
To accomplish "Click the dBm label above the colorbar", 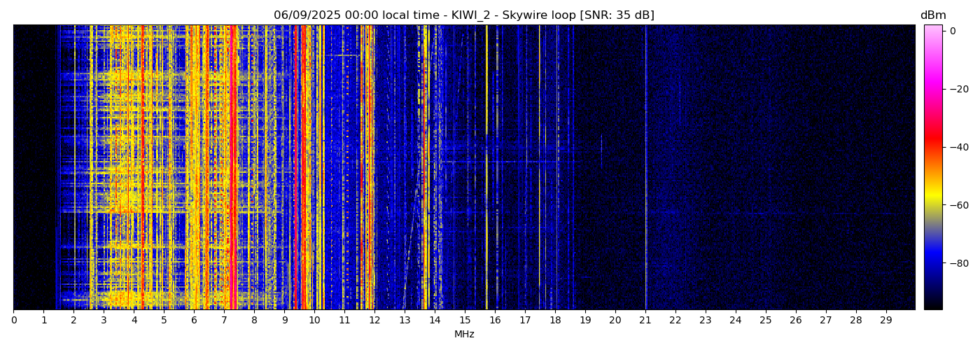I will click(932, 15).
